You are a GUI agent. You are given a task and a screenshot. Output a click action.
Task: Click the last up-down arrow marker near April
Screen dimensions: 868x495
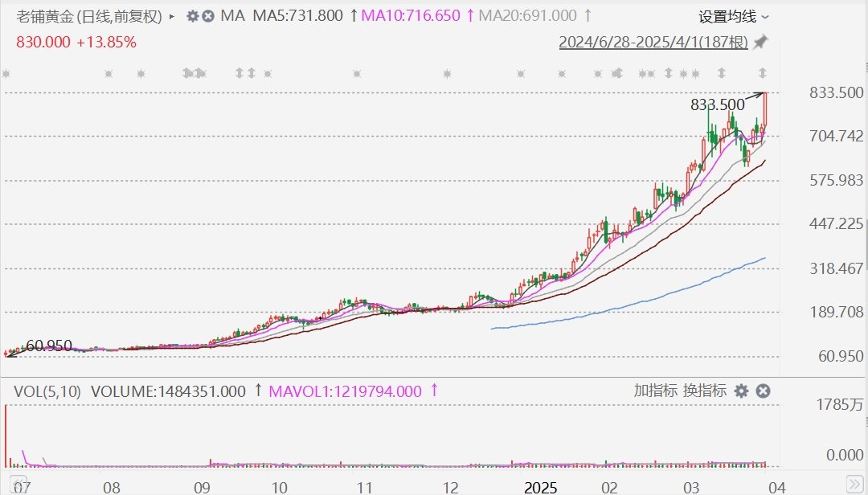(x=762, y=72)
